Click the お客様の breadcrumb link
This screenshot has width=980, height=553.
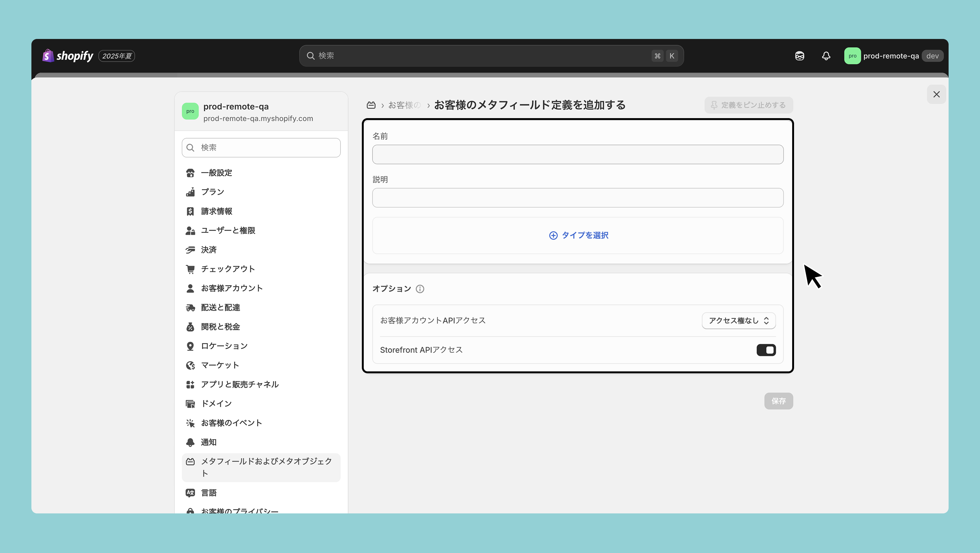(404, 105)
